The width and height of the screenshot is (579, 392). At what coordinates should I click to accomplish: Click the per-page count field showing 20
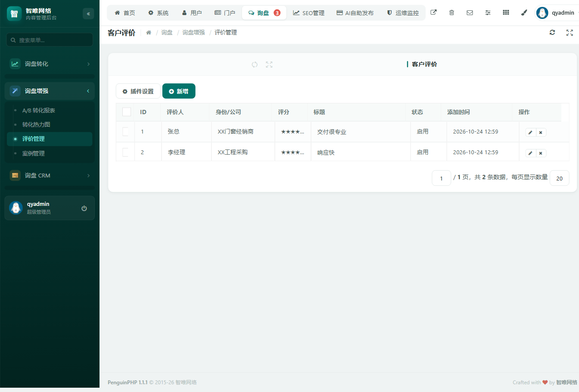pyautogui.click(x=560, y=178)
